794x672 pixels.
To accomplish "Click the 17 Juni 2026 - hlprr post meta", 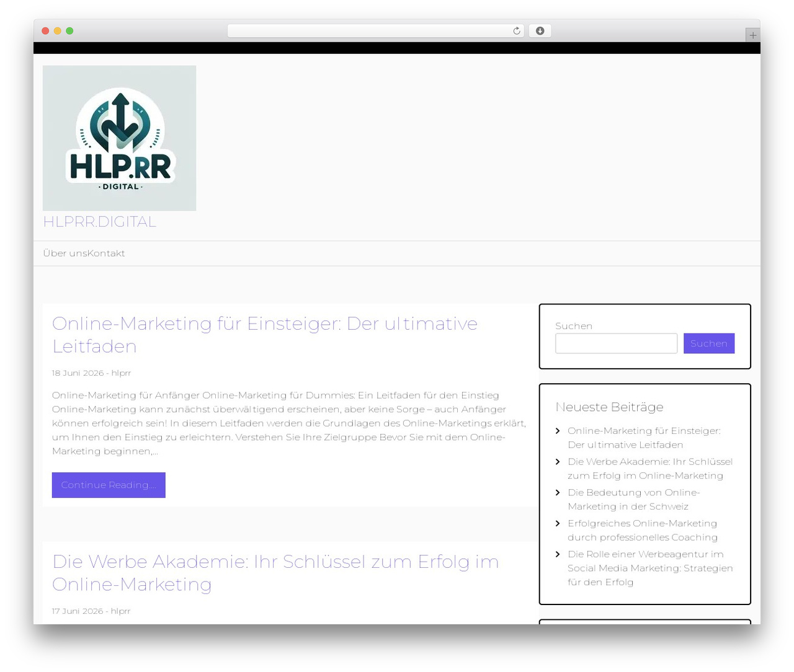I will (x=91, y=611).
